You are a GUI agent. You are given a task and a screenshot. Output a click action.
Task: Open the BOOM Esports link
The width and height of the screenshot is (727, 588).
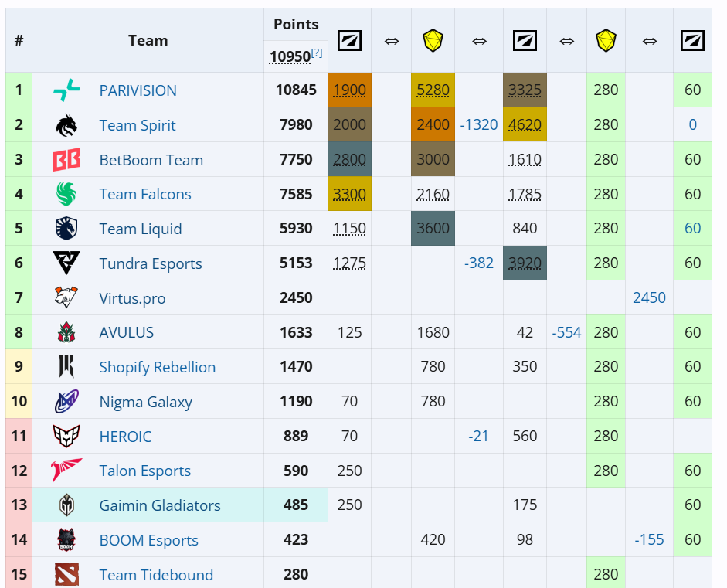[x=148, y=540]
